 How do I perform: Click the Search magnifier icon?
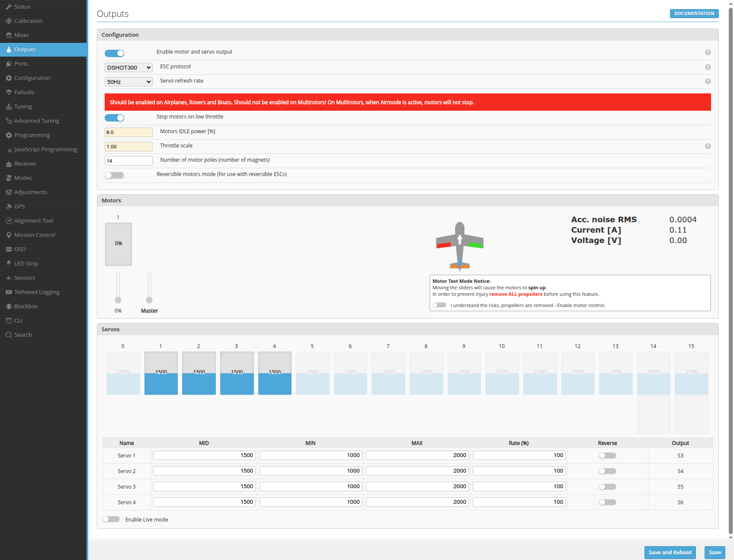click(x=9, y=335)
